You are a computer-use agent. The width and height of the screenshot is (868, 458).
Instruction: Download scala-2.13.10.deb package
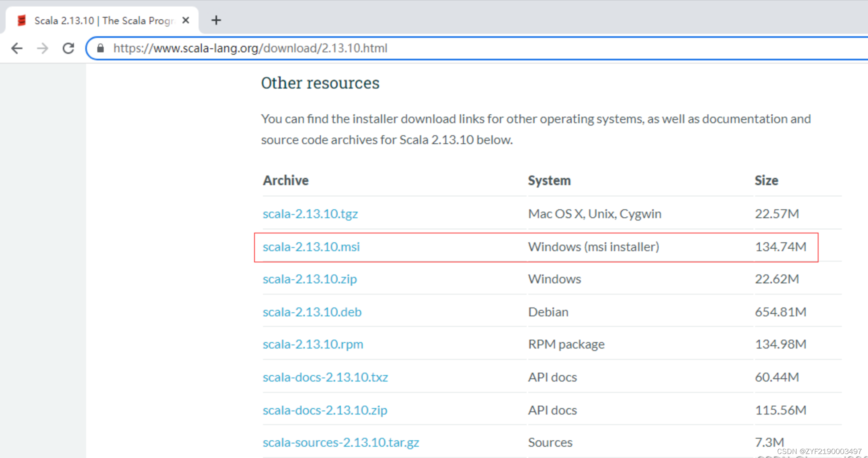(x=312, y=312)
